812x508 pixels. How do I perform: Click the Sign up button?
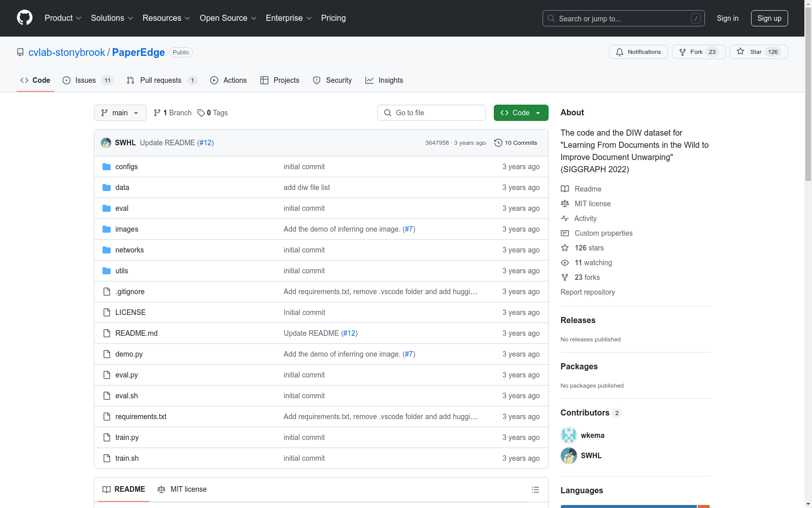pos(769,18)
